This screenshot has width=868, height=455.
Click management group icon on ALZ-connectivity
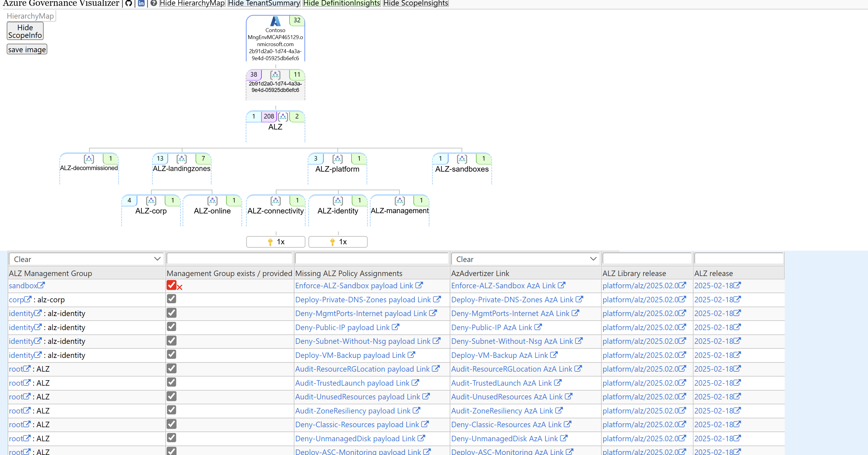[276, 201]
